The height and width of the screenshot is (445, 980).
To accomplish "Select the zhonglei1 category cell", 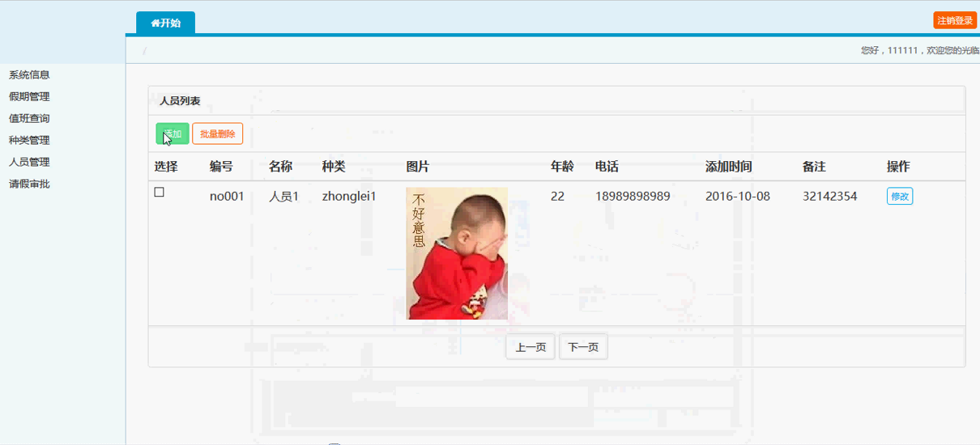I will [349, 196].
